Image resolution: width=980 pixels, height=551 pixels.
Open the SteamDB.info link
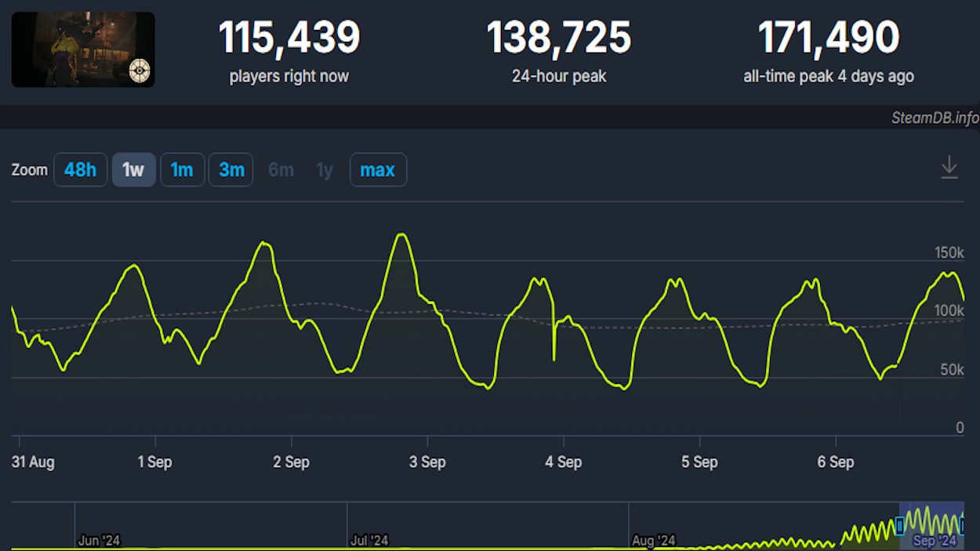tap(933, 118)
